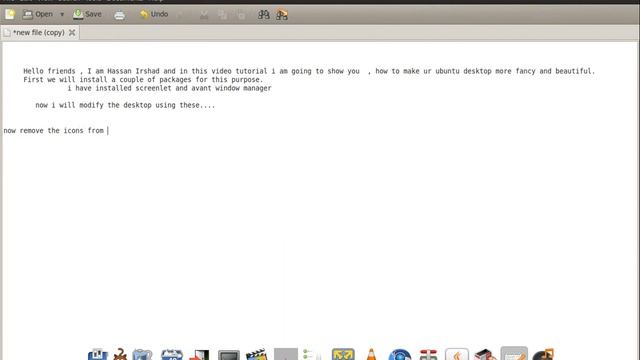Click the line 'First we will install a couple'
Image resolution: width=640 pixels, height=360 pixels.
(143, 80)
